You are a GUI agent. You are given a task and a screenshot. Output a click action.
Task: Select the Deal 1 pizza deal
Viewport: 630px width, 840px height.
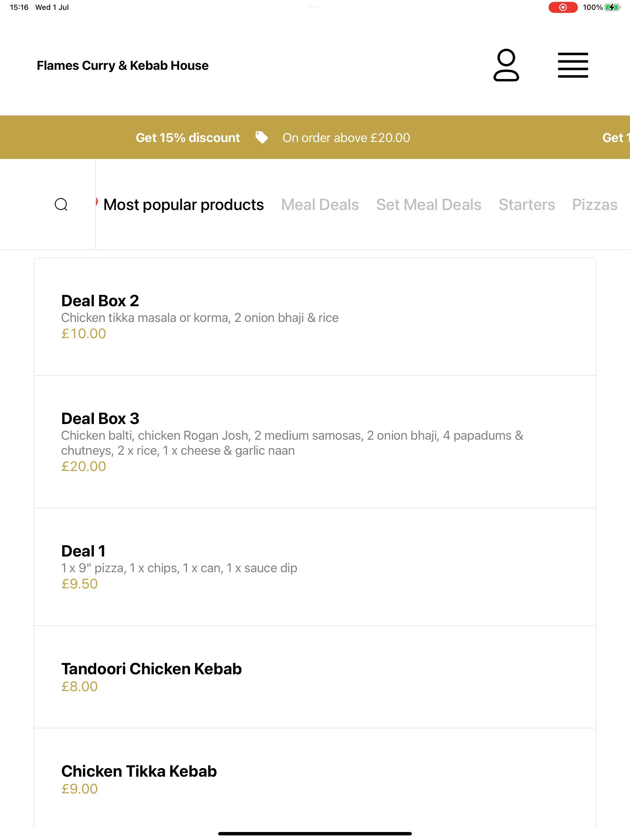315,567
